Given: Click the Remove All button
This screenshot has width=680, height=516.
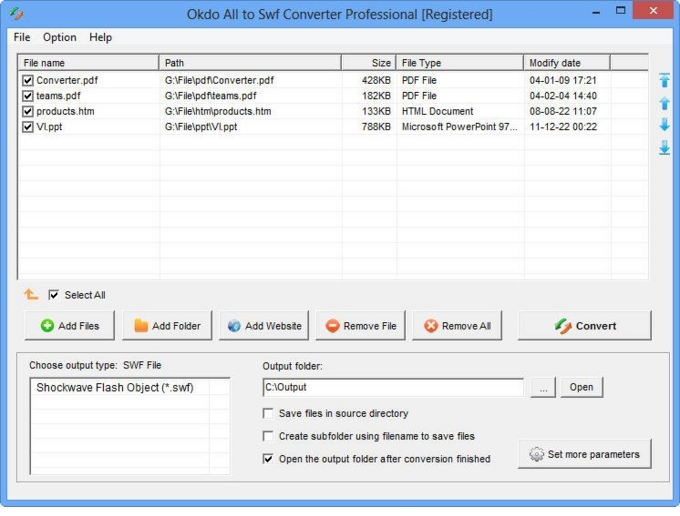Looking at the screenshot, I should (x=457, y=325).
